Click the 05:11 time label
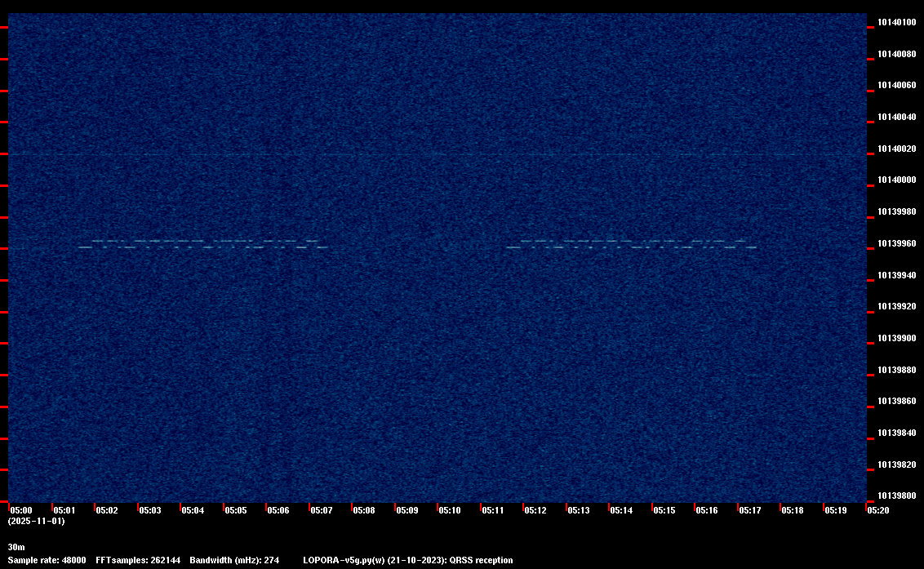The height and width of the screenshot is (569, 924). click(x=493, y=510)
